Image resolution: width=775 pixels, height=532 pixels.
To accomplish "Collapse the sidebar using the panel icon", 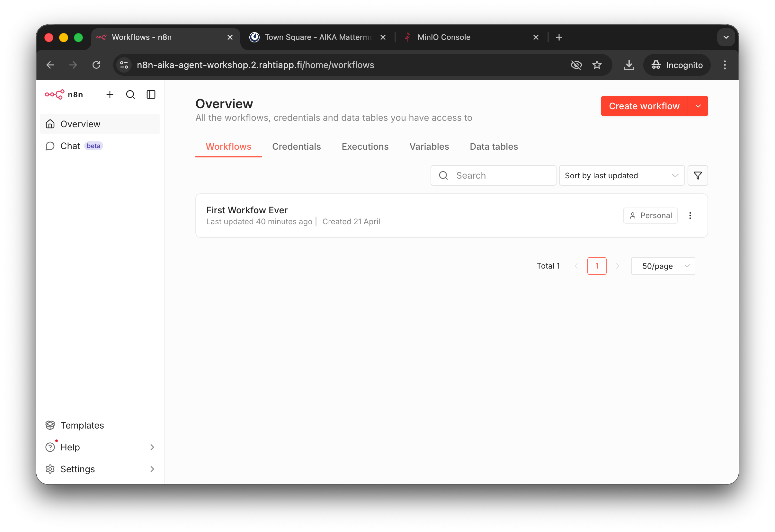I will click(151, 95).
